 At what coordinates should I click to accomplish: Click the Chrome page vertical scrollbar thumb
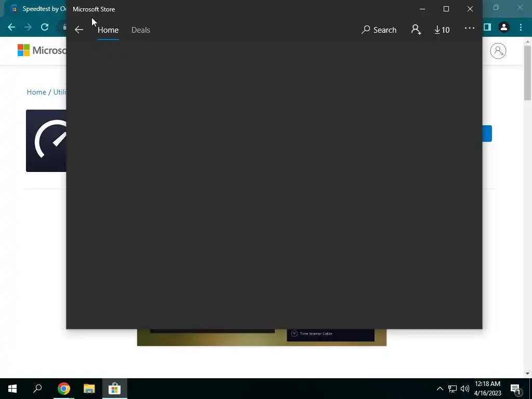[527, 73]
